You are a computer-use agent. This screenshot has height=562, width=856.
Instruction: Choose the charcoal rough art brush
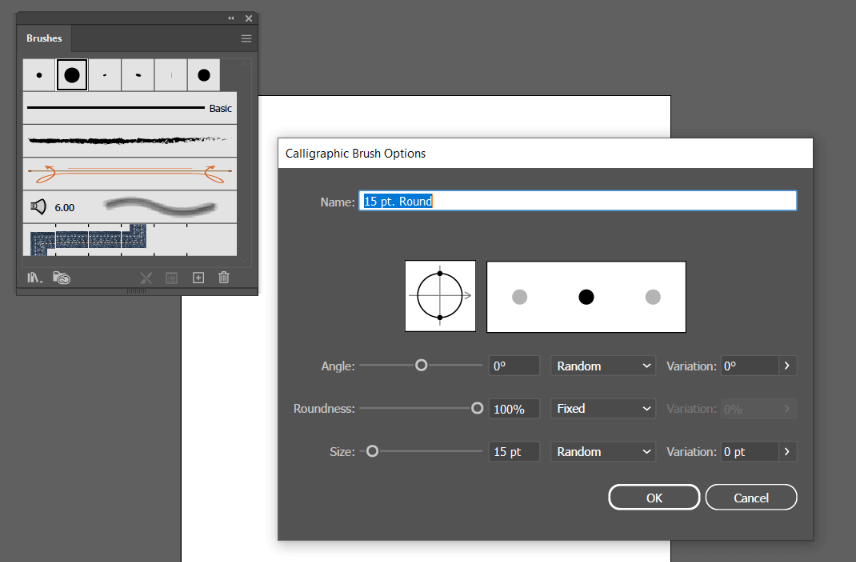tap(130, 141)
